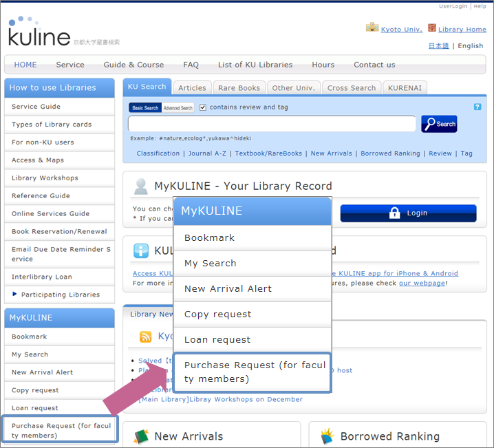Open the Library Home link
Image resolution: width=494 pixels, height=448 pixels.
462,30
